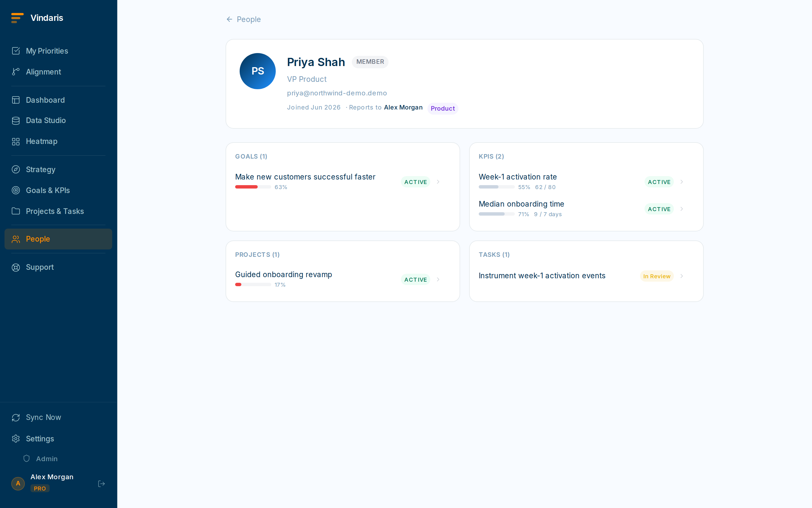Click the People breadcrumb link

249,19
